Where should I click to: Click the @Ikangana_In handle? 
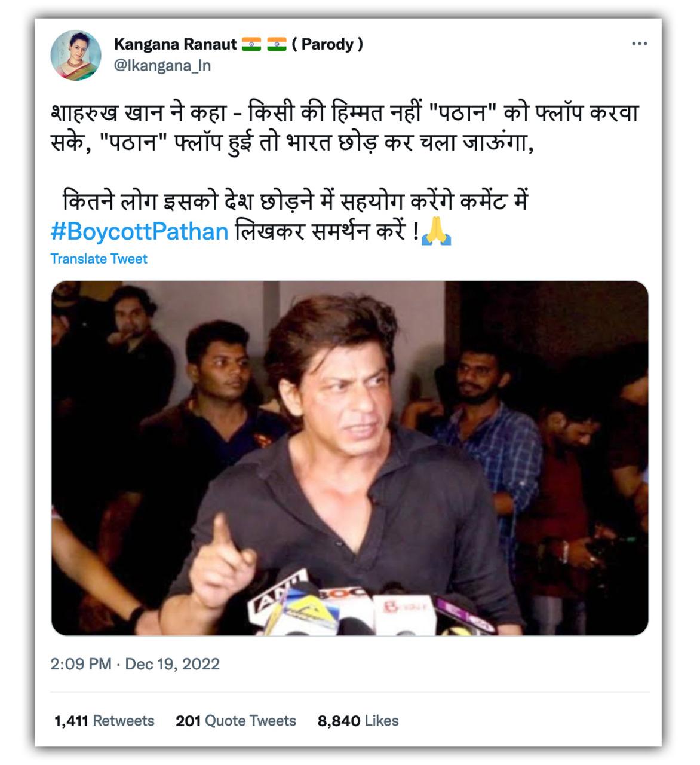pyautogui.click(x=162, y=65)
